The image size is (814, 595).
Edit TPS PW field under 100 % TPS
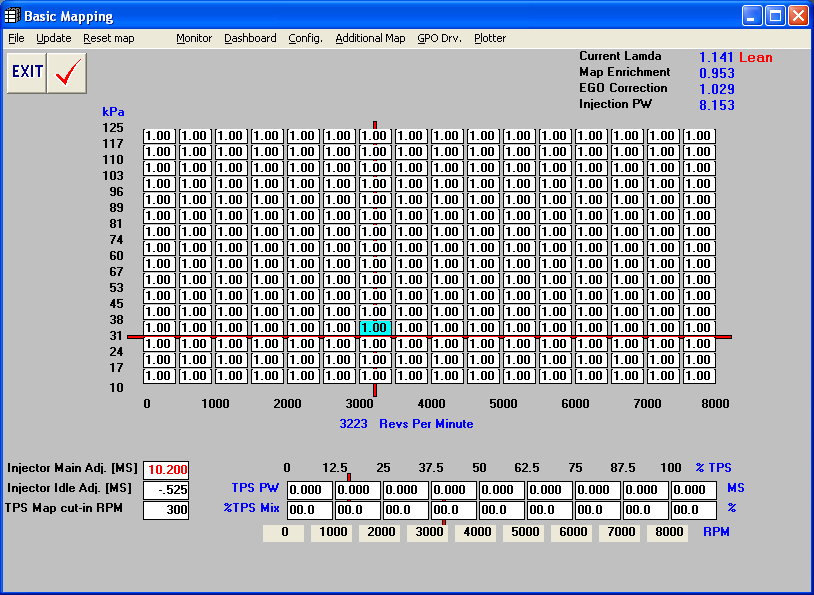point(694,490)
